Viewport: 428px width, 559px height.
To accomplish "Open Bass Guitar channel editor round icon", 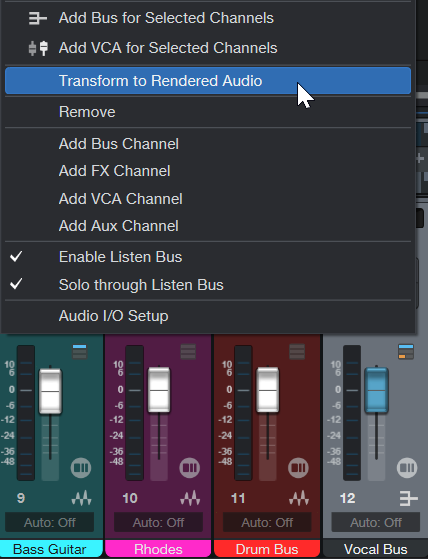I will (x=81, y=467).
